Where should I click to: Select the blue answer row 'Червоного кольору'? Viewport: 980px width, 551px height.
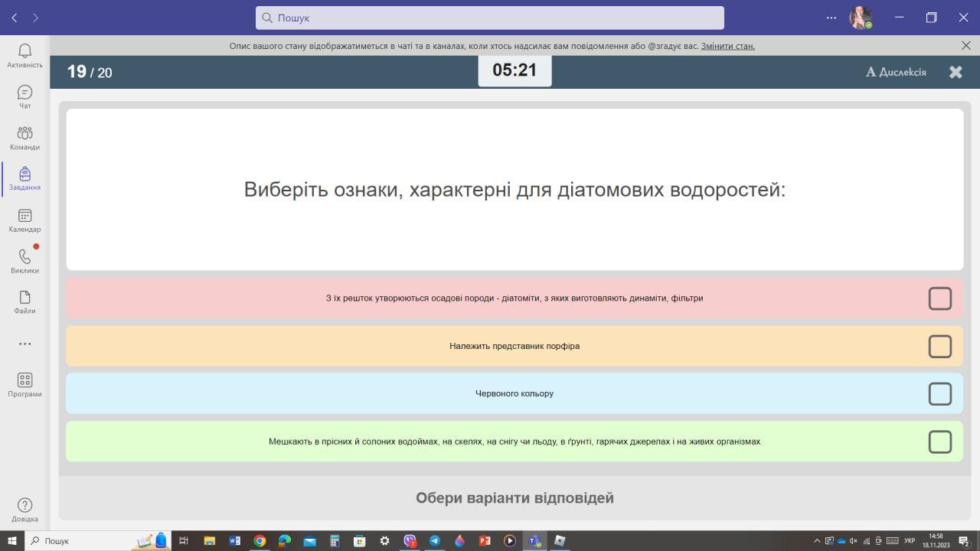coord(514,393)
